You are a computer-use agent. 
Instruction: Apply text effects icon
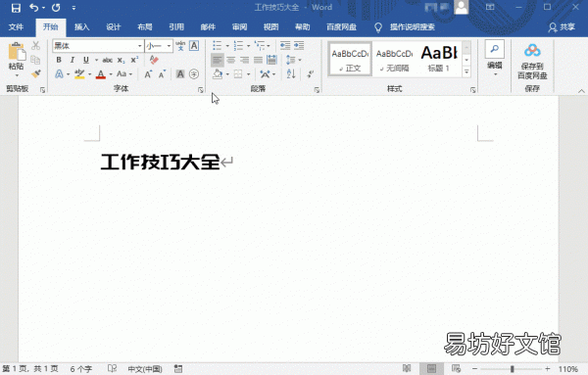[59, 73]
